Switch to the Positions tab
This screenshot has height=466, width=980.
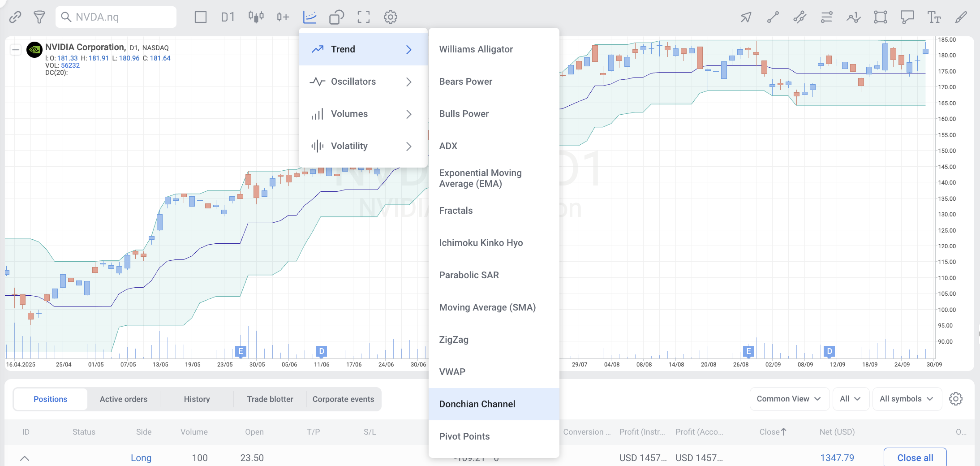(x=50, y=399)
